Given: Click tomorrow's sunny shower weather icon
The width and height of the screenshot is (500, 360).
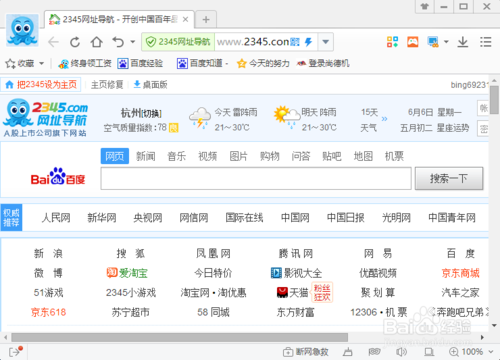Looking at the screenshot, I should pyautogui.click(x=287, y=118).
